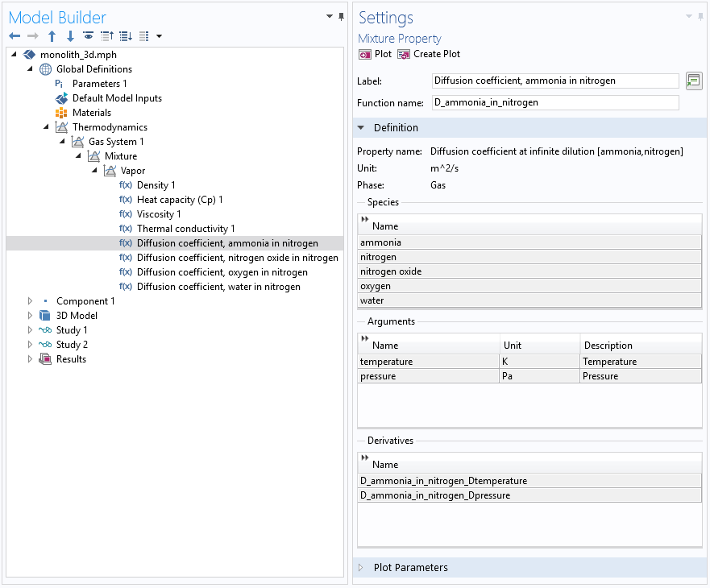Select Viscosity 1 in the tree
710x588 pixels.
pos(158,214)
